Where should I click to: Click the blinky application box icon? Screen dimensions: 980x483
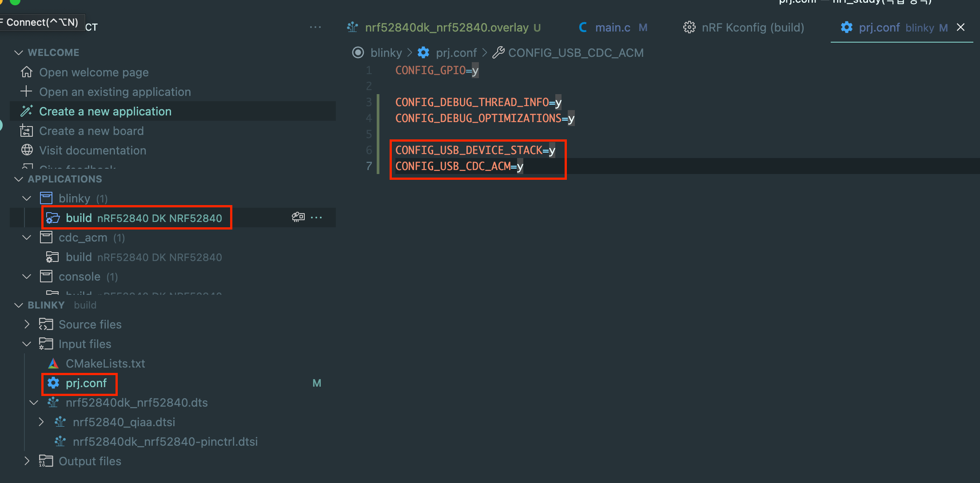pos(46,198)
